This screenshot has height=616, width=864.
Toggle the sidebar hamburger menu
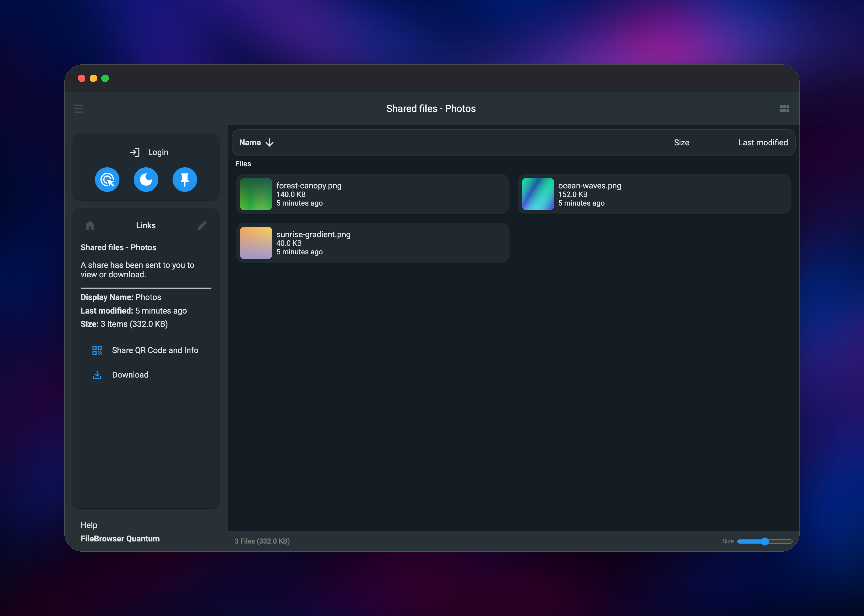pyautogui.click(x=79, y=109)
